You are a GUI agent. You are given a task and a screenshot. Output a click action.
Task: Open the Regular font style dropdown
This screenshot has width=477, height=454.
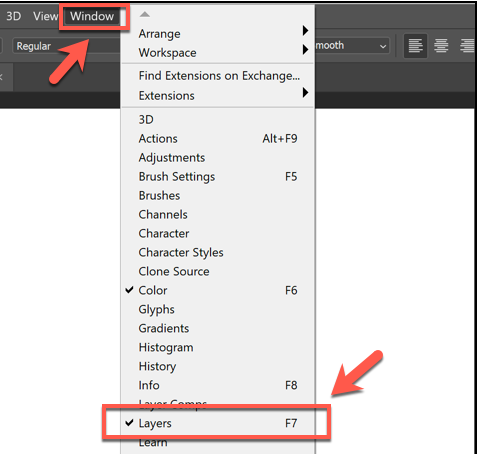[67, 46]
